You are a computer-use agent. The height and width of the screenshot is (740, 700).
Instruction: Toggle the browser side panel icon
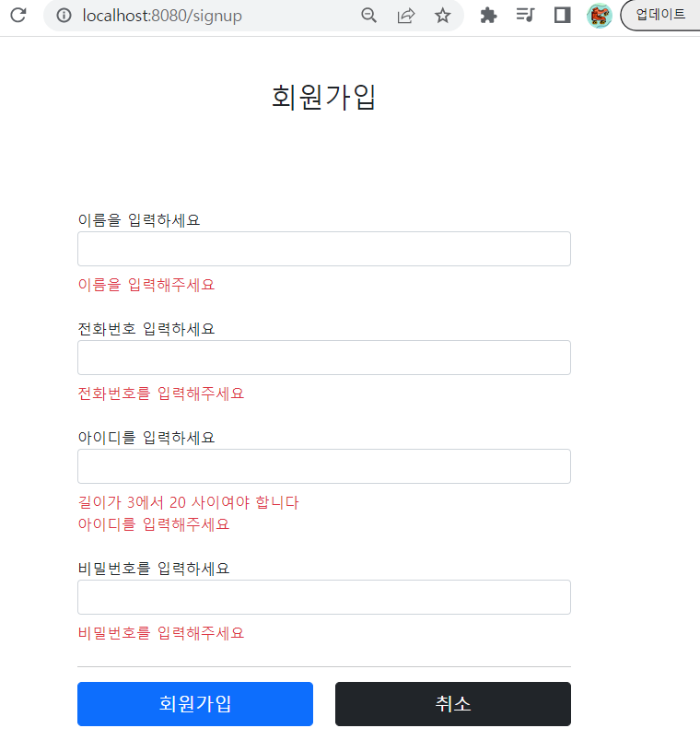point(562,15)
